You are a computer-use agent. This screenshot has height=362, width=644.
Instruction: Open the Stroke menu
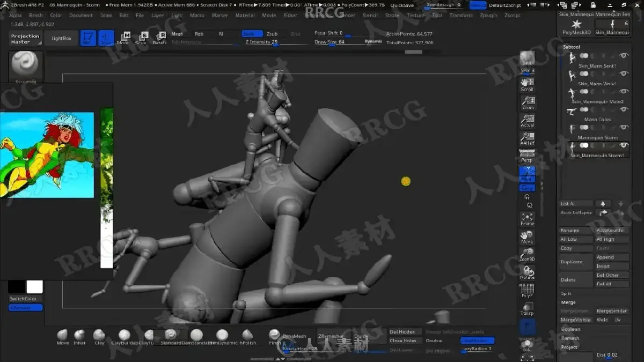(x=392, y=16)
